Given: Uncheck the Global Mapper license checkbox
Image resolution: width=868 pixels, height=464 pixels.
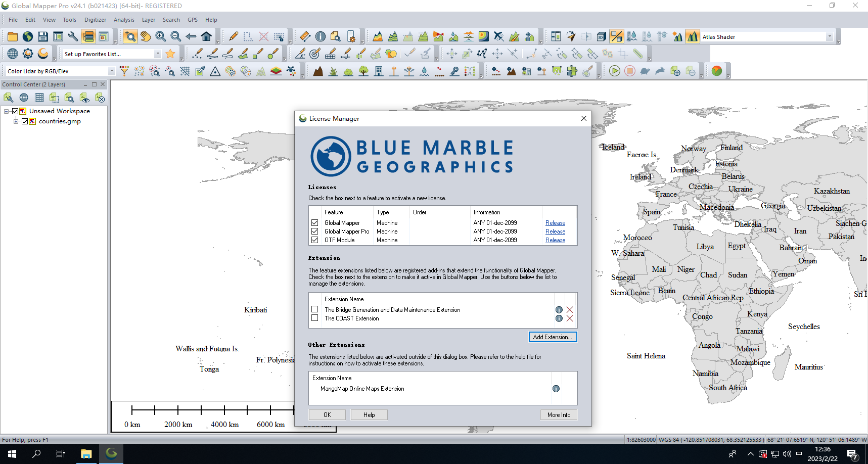Looking at the screenshot, I should point(315,222).
